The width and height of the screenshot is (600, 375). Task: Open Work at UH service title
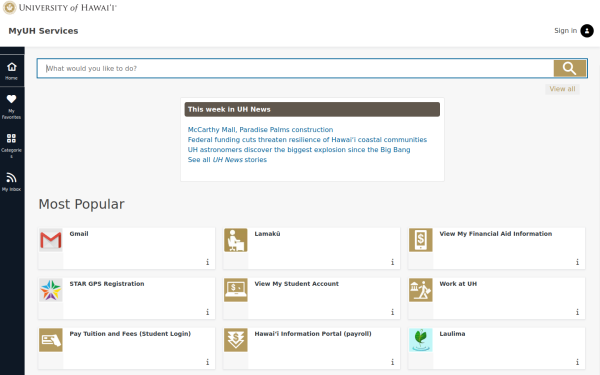[x=458, y=284]
